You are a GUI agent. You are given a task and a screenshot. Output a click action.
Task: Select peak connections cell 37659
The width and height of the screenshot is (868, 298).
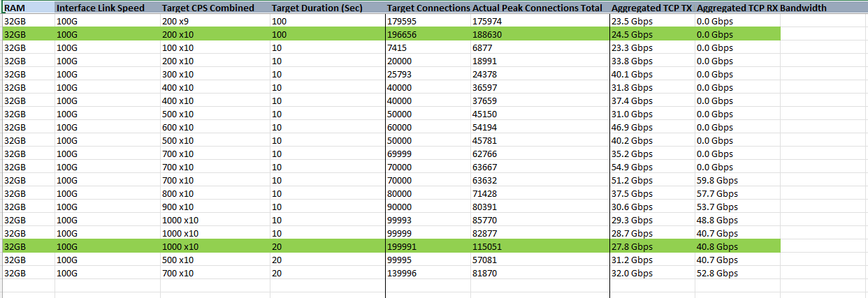pyautogui.click(x=540, y=100)
